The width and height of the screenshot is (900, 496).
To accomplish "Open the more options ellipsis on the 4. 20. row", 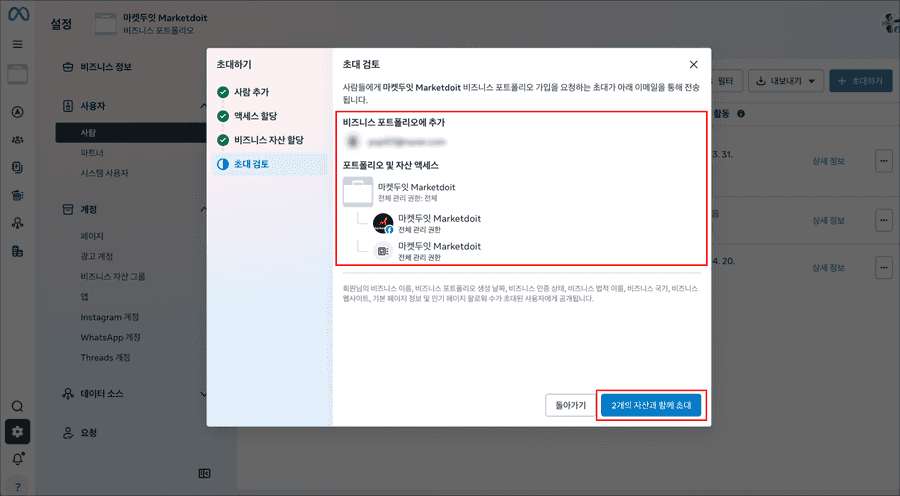I will tap(884, 268).
